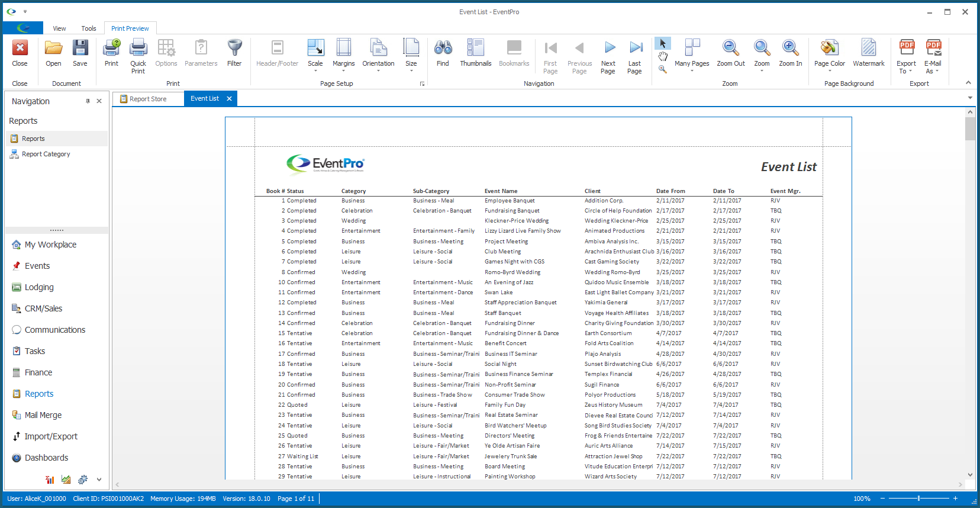Screen dimensions: 980x508
Task: Pin the Navigation panel
Action: [x=88, y=101]
